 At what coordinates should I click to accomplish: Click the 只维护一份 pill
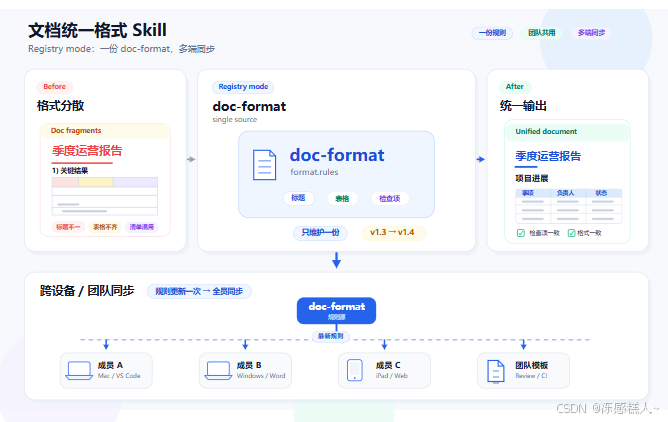(x=320, y=233)
